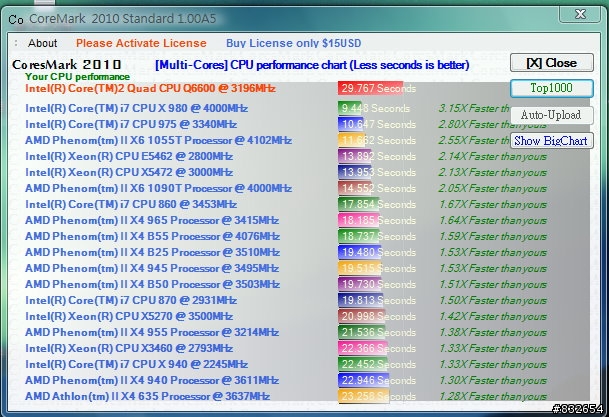
Task: Click the orange 11.662 Seconds bar
Action: click(x=351, y=140)
